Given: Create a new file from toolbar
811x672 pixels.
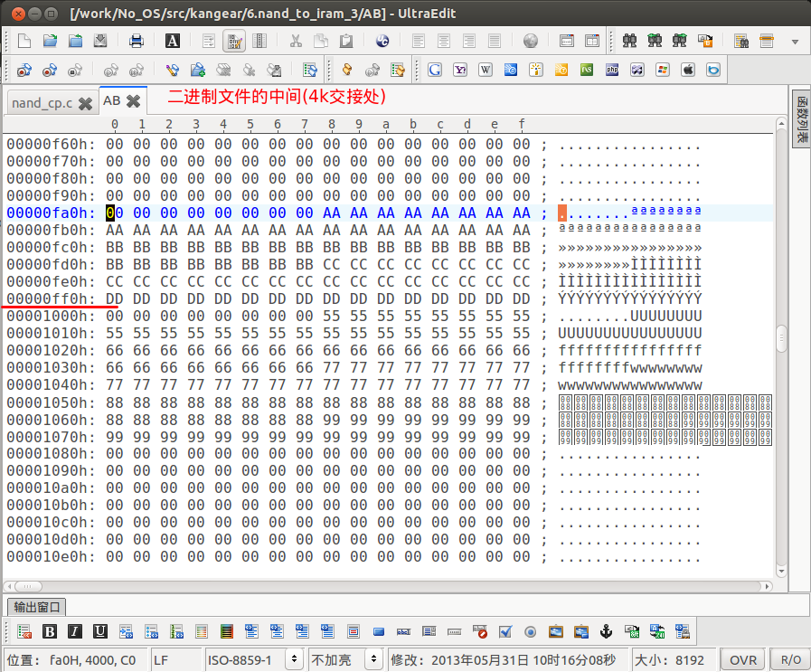Looking at the screenshot, I should (x=24, y=41).
